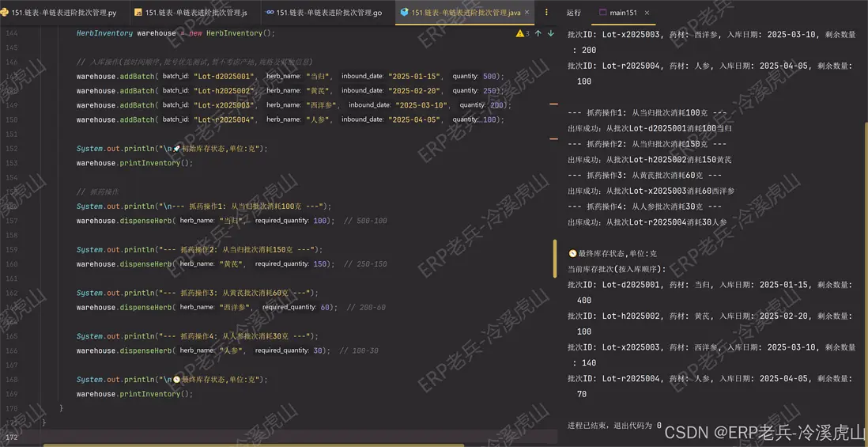Click the println '最终库存状态,单位:克' code line
This screenshot has height=447, width=868.
[x=172, y=380]
